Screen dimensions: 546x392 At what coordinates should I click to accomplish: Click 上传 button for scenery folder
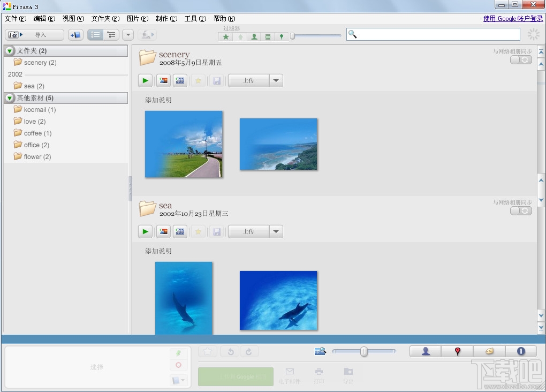click(x=248, y=80)
